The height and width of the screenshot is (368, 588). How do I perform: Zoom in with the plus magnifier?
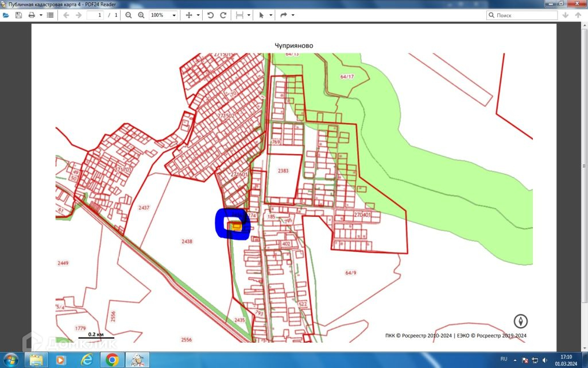(141, 16)
